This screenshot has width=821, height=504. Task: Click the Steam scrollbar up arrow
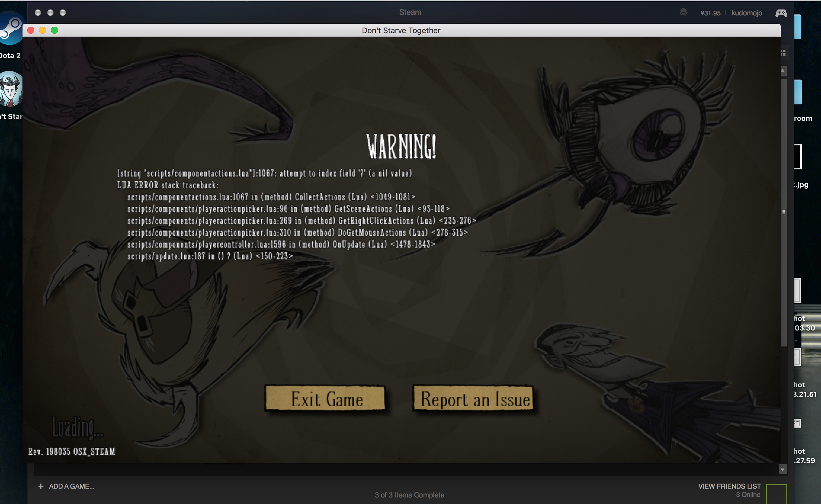click(x=782, y=71)
